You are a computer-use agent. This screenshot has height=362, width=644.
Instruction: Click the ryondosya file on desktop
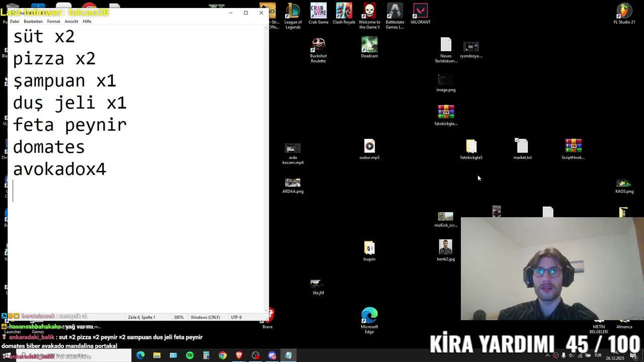pos(471,49)
